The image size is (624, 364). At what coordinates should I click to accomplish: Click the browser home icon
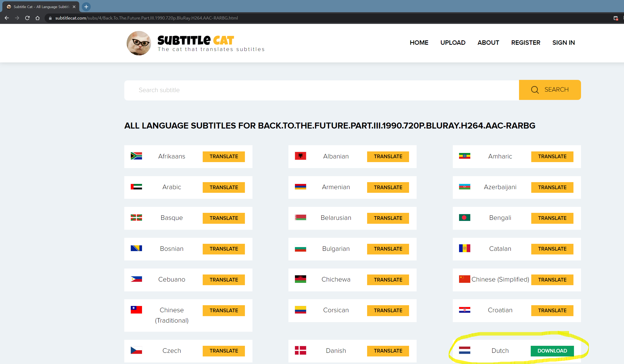click(x=38, y=18)
